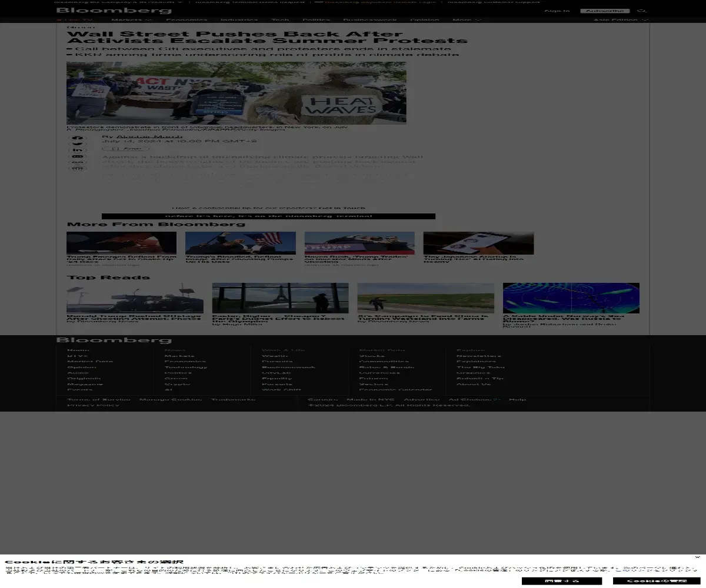The image size is (706, 588).
Task: Open the Donald Trump Rushed Offstage photos story
Action: (x=135, y=298)
